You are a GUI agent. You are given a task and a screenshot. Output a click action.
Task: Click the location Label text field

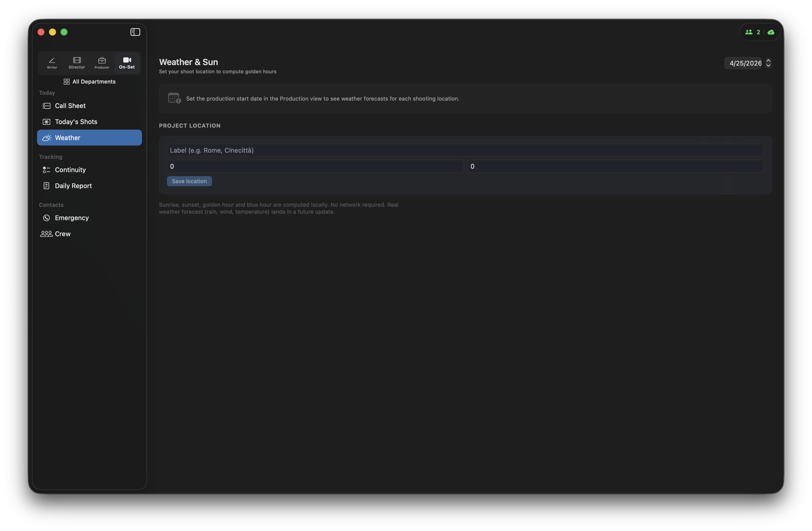(x=465, y=150)
